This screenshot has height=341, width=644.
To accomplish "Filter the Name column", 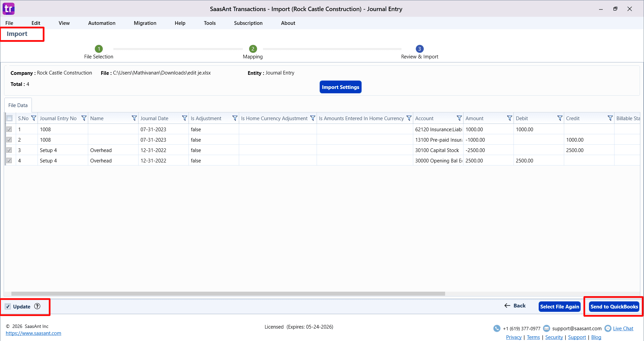I will (x=134, y=118).
